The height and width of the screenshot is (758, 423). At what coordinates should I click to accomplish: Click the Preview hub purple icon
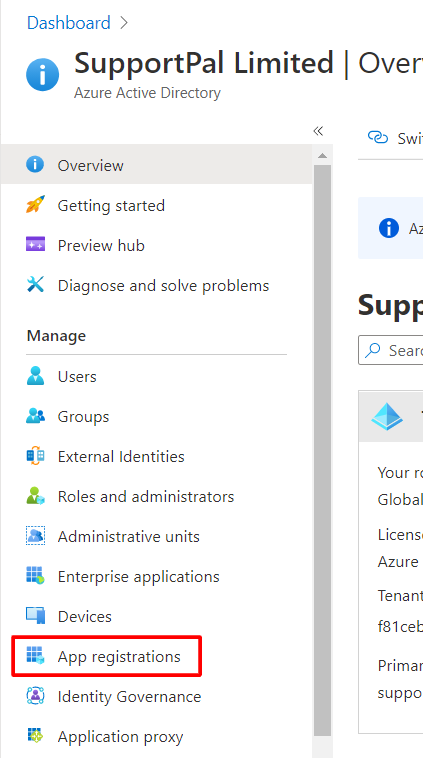coord(35,245)
